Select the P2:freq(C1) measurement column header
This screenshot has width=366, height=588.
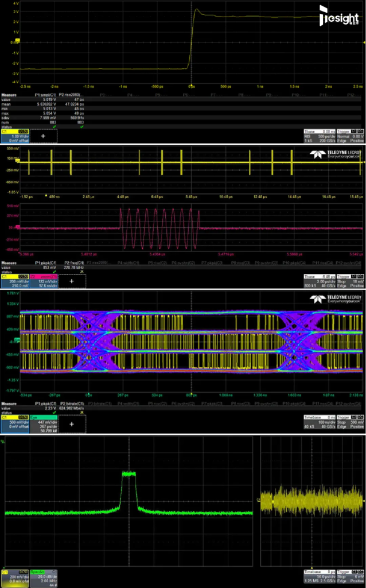click(x=72, y=263)
